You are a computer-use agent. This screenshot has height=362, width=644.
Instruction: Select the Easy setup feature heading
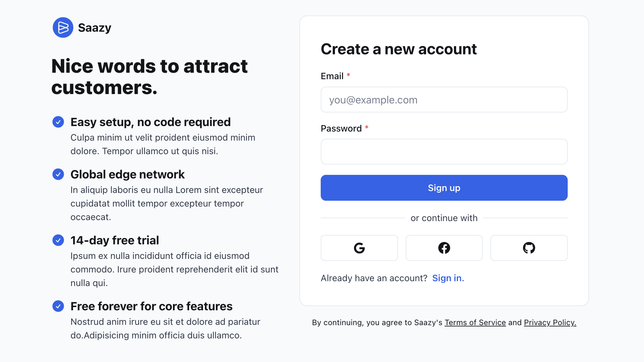[x=151, y=122]
